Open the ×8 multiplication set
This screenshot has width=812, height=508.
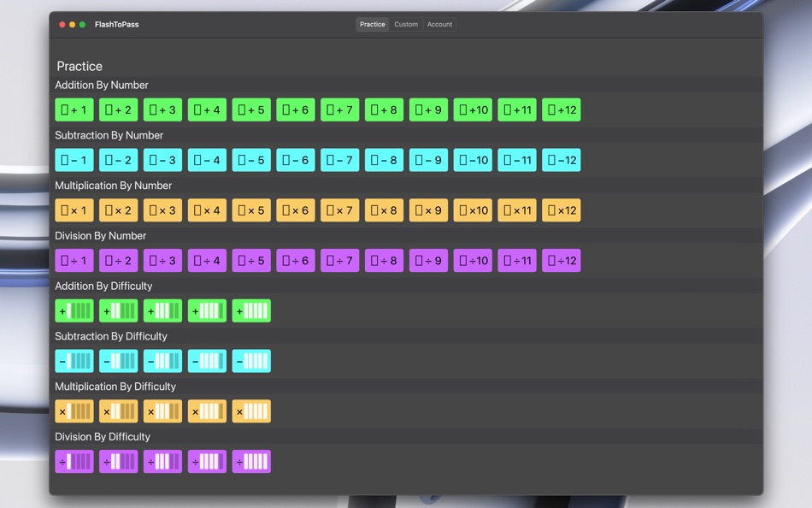coord(385,210)
